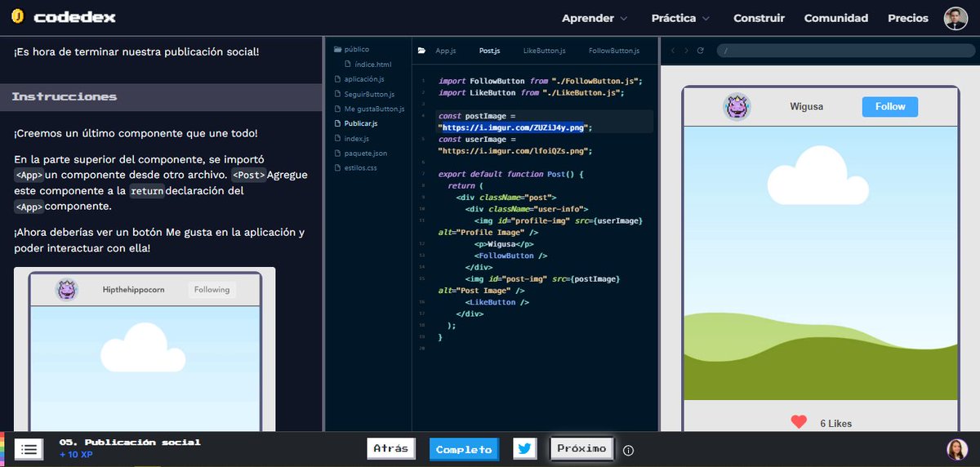The height and width of the screenshot is (467, 980).
Task: Reload the preview with the refresh icon
Action: coord(701,51)
